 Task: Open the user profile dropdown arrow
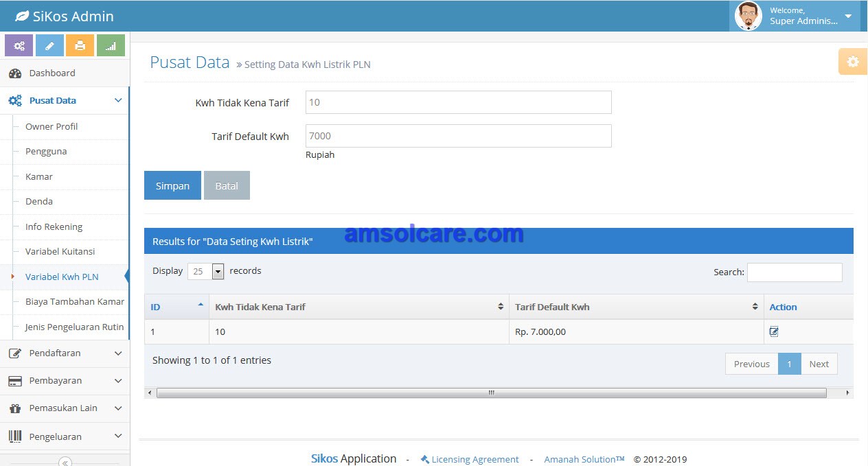(x=848, y=16)
